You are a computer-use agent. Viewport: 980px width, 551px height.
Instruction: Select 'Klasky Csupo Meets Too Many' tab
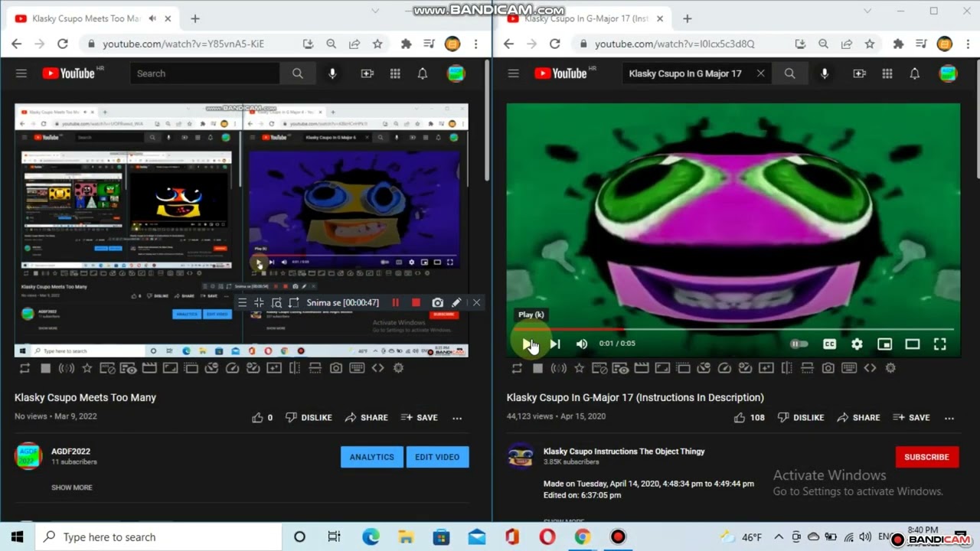click(x=86, y=18)
